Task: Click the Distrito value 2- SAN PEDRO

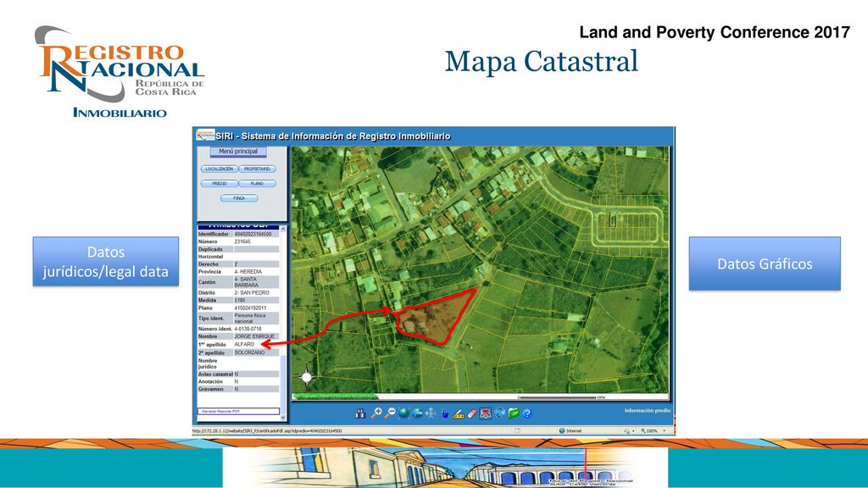Action: pyautogui.click(x=250, y=292)
